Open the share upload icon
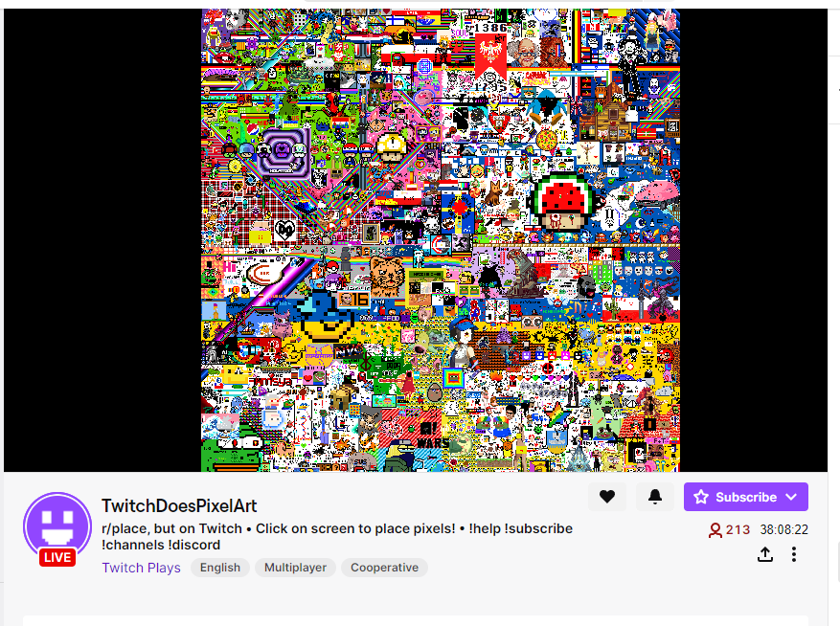The height and width of the screenshot is (626, 840). pos(765,554)
